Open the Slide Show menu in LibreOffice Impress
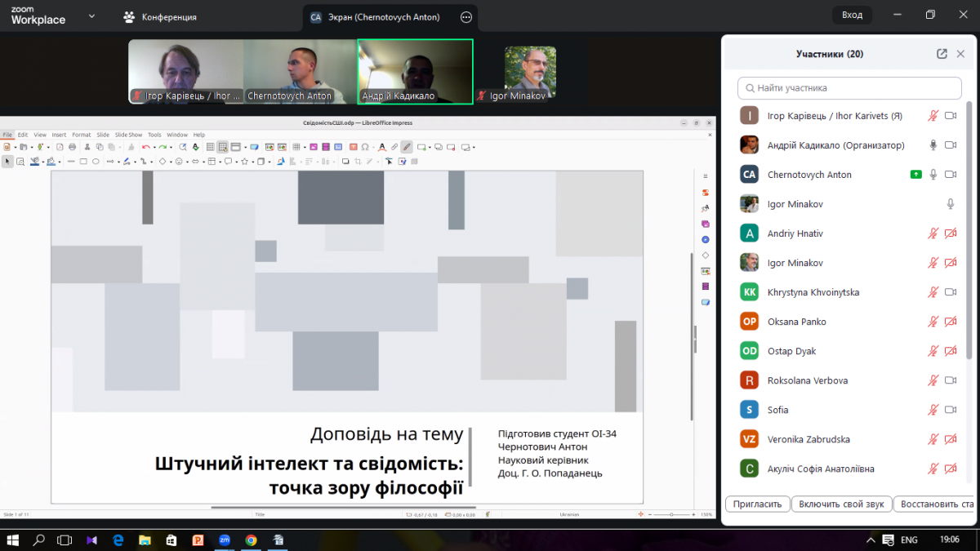The height and width of the screenshot is (551, 980). click(x=128, y=135)
